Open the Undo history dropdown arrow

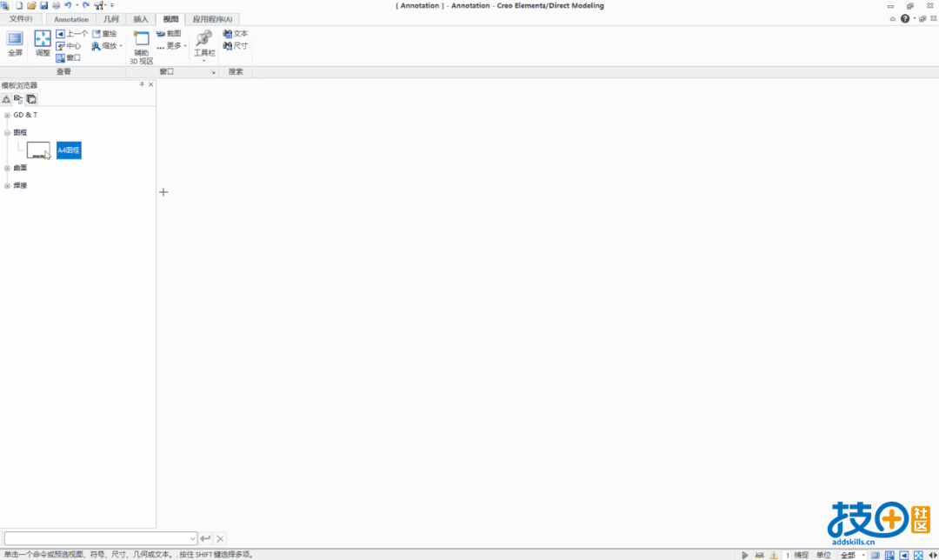pyautogui.click(x=77, y=5)
